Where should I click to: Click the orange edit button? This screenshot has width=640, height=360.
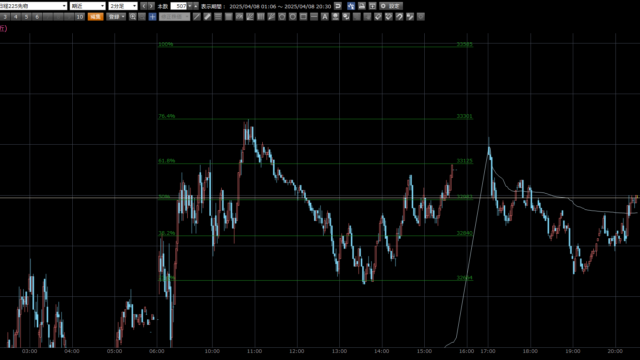pyautogui.click(x=96, y=17)
